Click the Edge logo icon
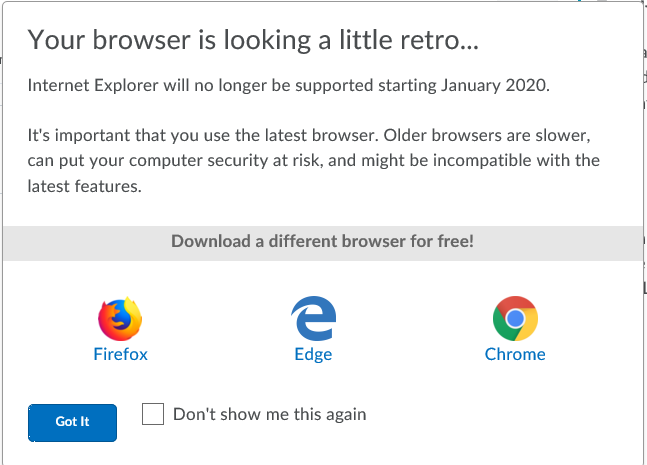Viewport: 647px width, 465px height. tap(313, 320)
